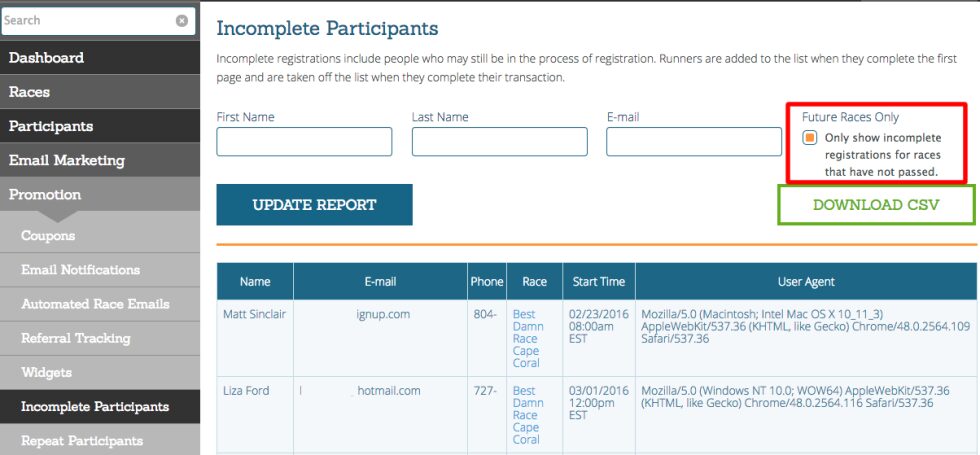This screenshot has width=980, height=455.
Task: Select Automated Race Emails
Action: [x=100, y=304]
